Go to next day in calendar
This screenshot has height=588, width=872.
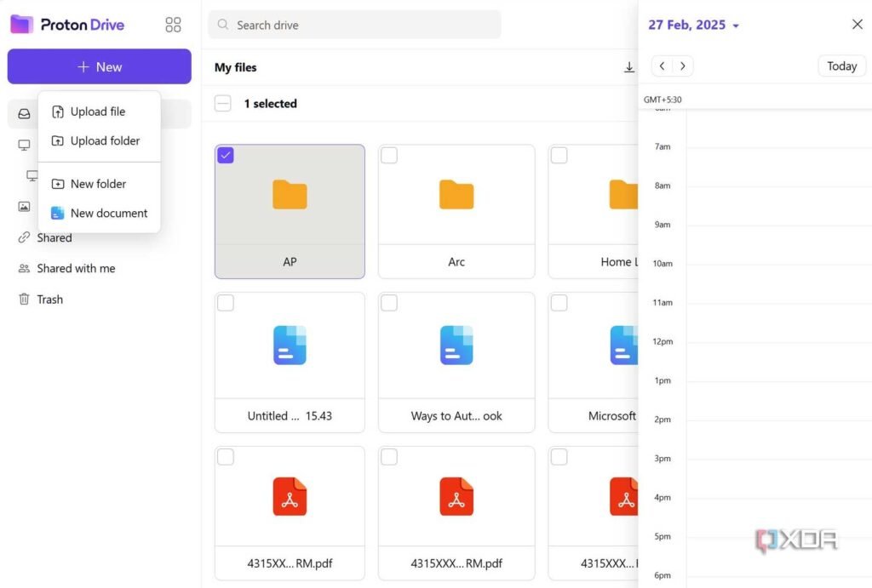click(683, 66)
